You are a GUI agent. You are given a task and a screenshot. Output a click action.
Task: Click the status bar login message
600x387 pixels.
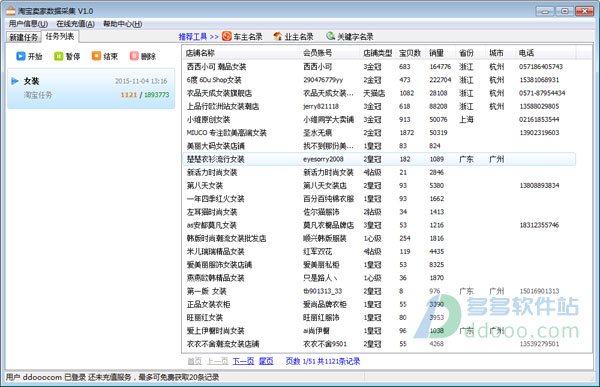(x=112, y=377)
